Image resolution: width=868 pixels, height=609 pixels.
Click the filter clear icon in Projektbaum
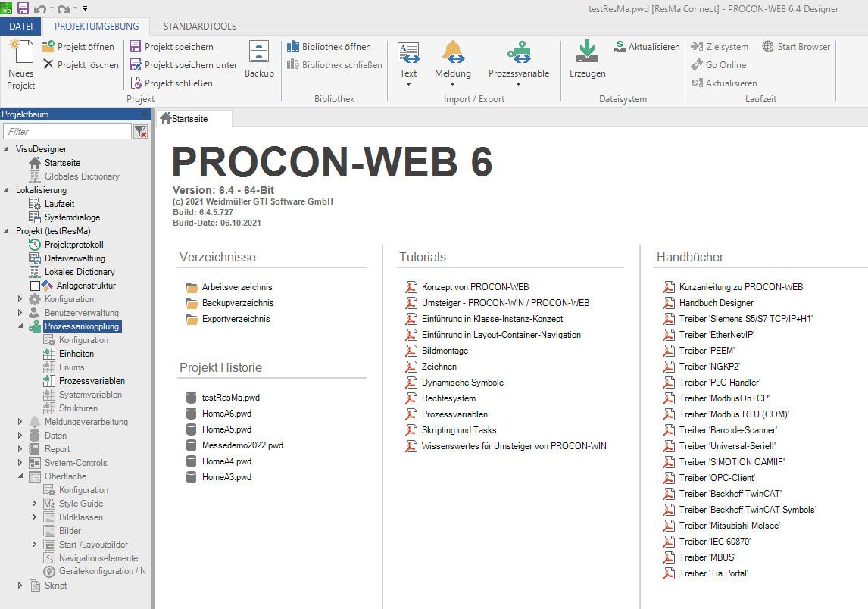coord(141,132)
